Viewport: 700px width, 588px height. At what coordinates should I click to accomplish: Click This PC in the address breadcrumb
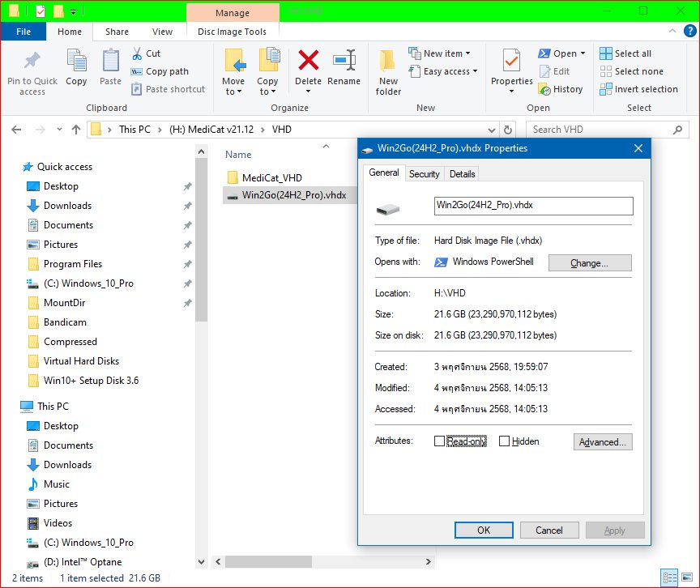tap(134, 130)
